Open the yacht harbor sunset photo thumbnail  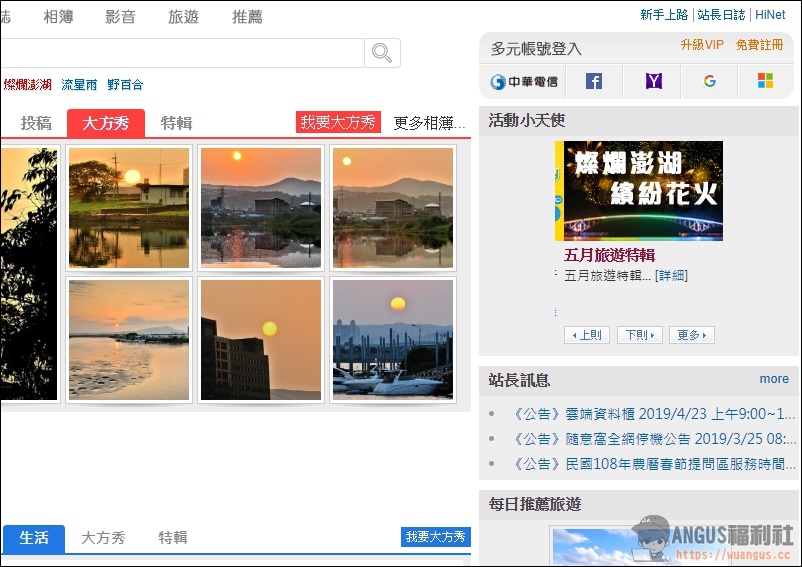tap(393, 340)
